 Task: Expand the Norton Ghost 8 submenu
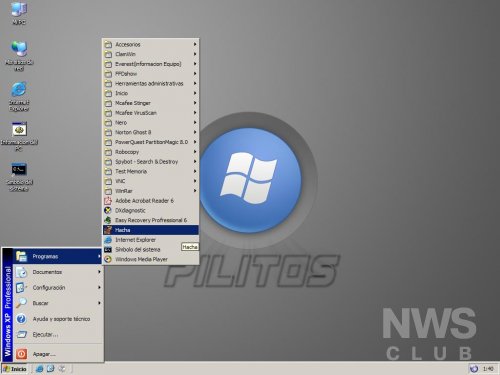coord(151,132)
